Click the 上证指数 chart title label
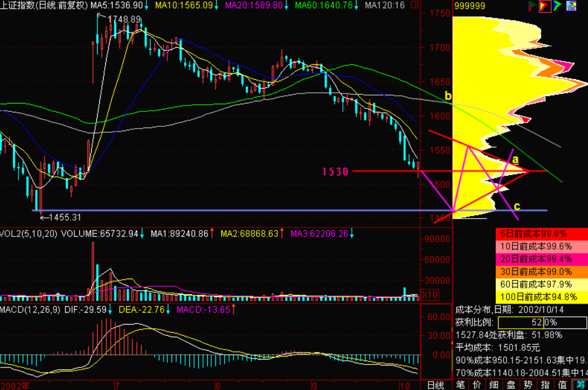The height and width of the screenshot is (390, 588). point(17,5)
